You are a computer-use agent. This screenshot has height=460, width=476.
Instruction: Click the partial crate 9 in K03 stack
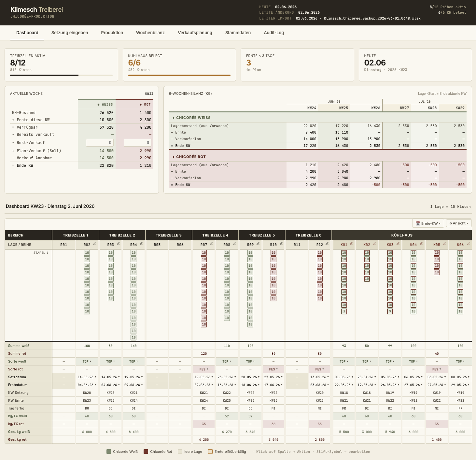(x=390, y=311)
